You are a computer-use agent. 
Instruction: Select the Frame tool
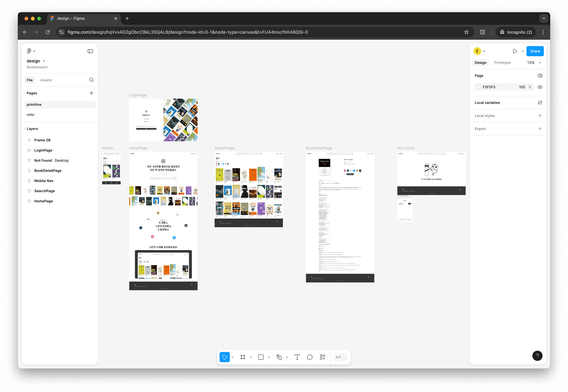[243, 357]
